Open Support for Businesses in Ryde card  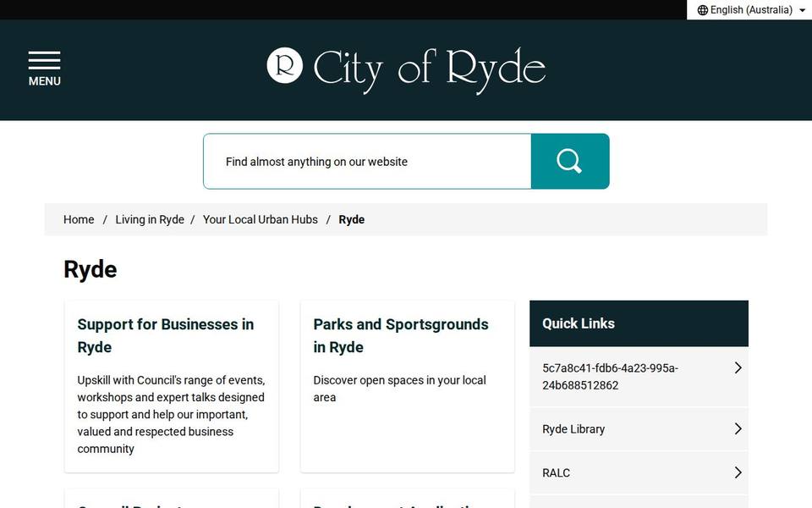click(x=172, y=386)
